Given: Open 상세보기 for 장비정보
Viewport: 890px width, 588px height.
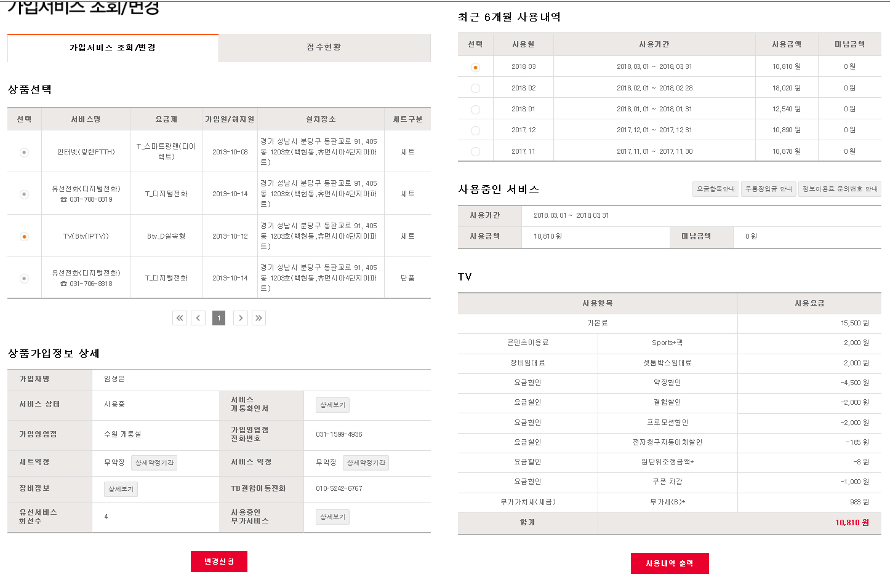Looking at the screenshot, I should [x=121, y=489].
